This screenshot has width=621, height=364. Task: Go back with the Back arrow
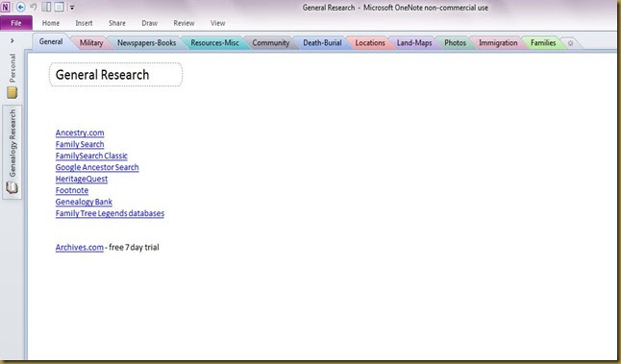[x=20, y=7]
